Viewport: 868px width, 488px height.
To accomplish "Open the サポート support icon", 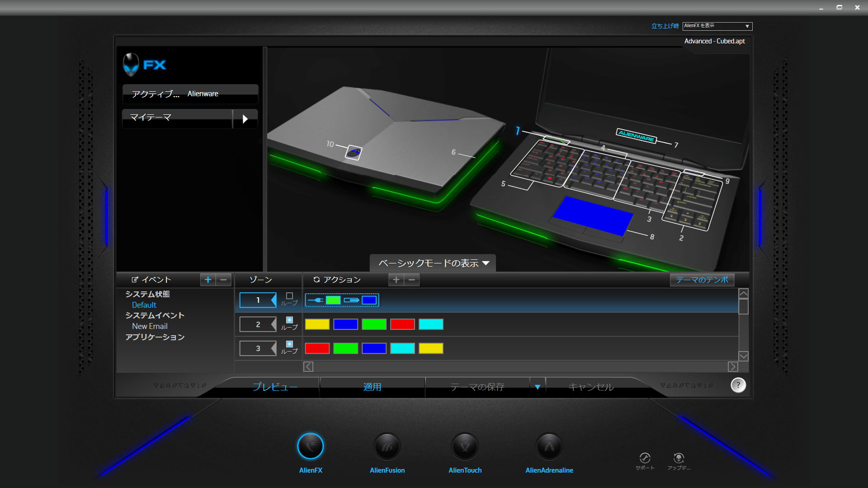I will point(645,458).
